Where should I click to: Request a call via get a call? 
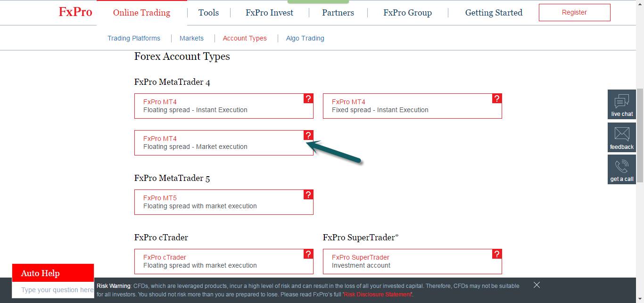[x=622, y=169]
